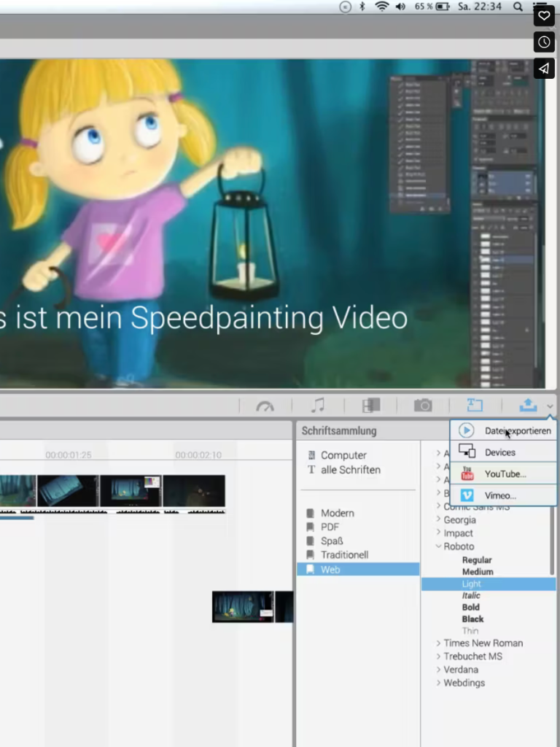Open the music note audio panel

[x=318, y=406]
